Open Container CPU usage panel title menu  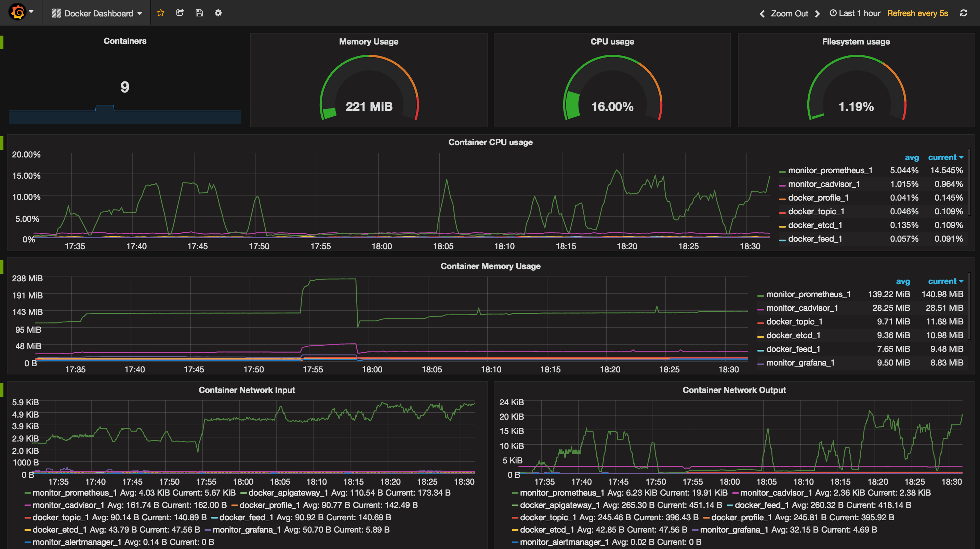click(490, 142)
